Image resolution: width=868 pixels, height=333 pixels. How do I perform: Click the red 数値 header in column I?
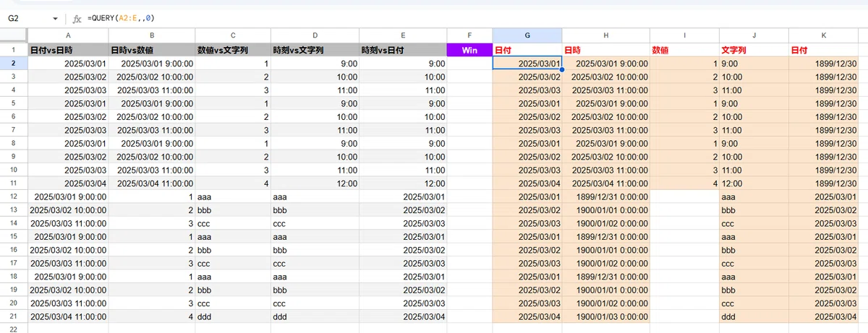click(684, 50)
